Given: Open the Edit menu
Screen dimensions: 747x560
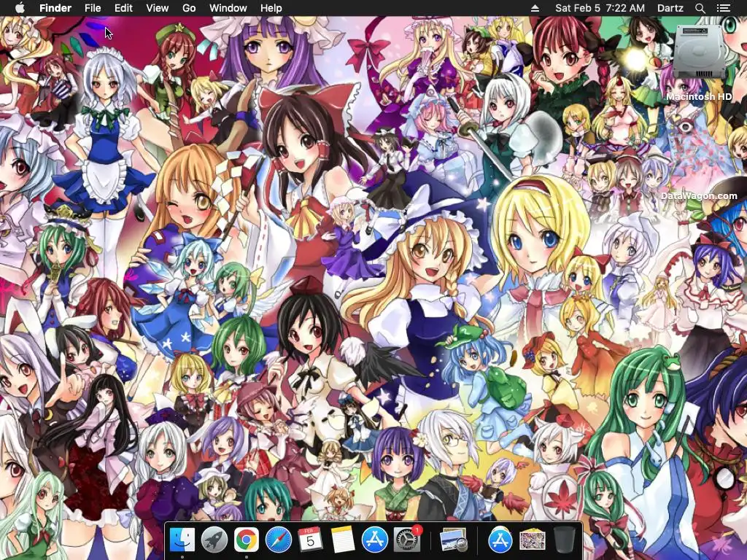Looking at the screenshot, I should coord(123,8).
